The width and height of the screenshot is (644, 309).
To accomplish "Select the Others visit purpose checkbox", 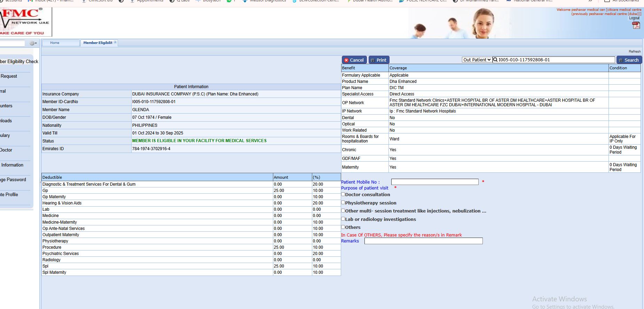I will (343, 227).
